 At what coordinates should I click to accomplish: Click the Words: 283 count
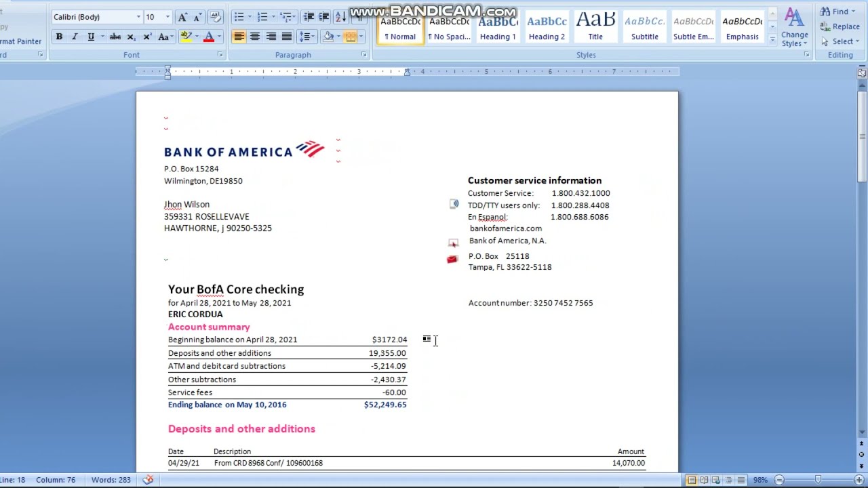[111, 480]
